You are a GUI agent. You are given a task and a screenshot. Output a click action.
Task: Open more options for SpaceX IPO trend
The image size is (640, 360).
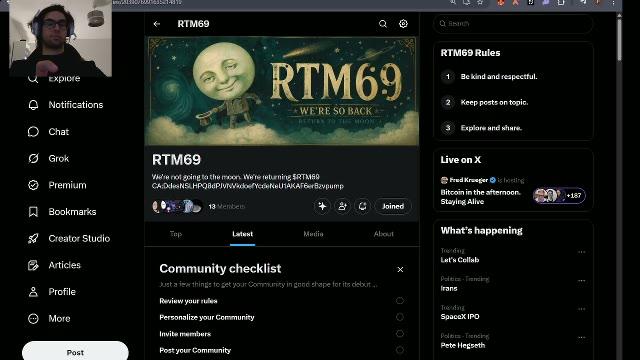point(582,309)
